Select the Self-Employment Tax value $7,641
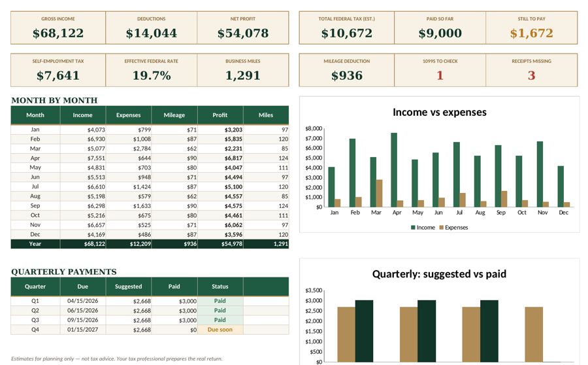The image size is (588, 365). pos(58,75)
